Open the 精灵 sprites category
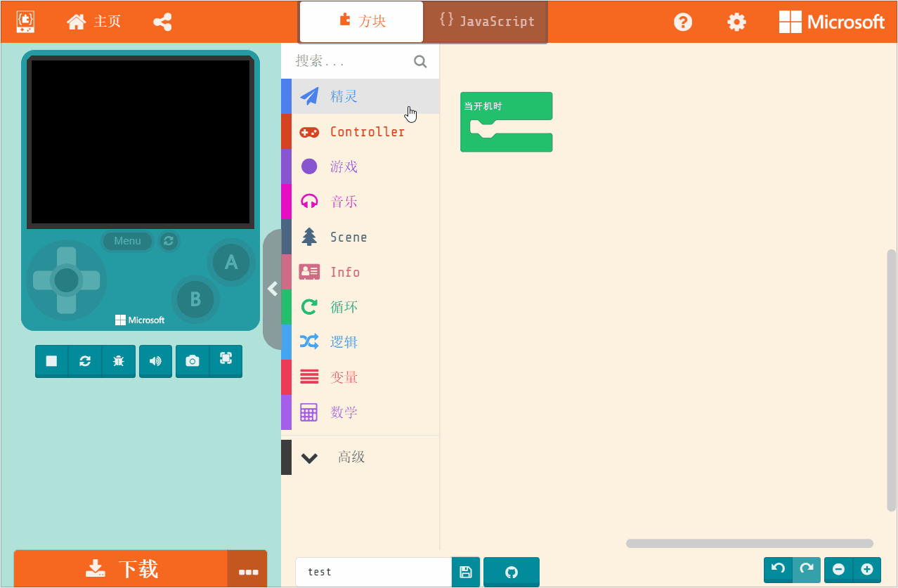The height and width of the screenshot is (588, 898). 360,96
